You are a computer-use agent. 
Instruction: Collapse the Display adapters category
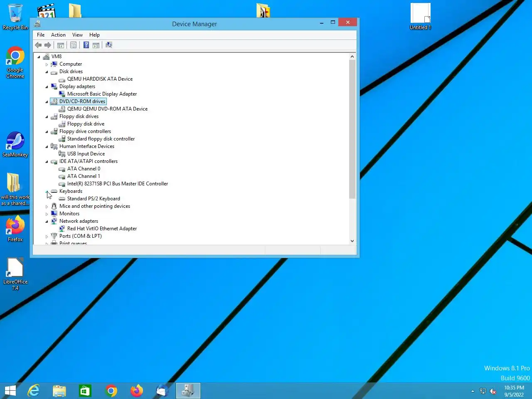point(47,87)
